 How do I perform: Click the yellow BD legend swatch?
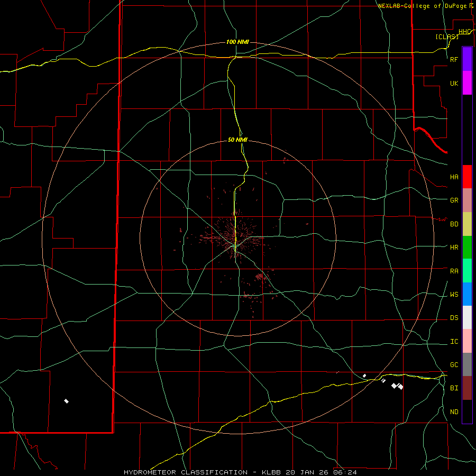coord(467,224)
